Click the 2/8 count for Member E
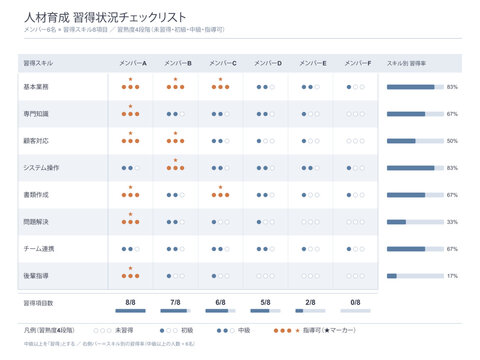Viewport: 480px width, 360px height. point(310,302)
